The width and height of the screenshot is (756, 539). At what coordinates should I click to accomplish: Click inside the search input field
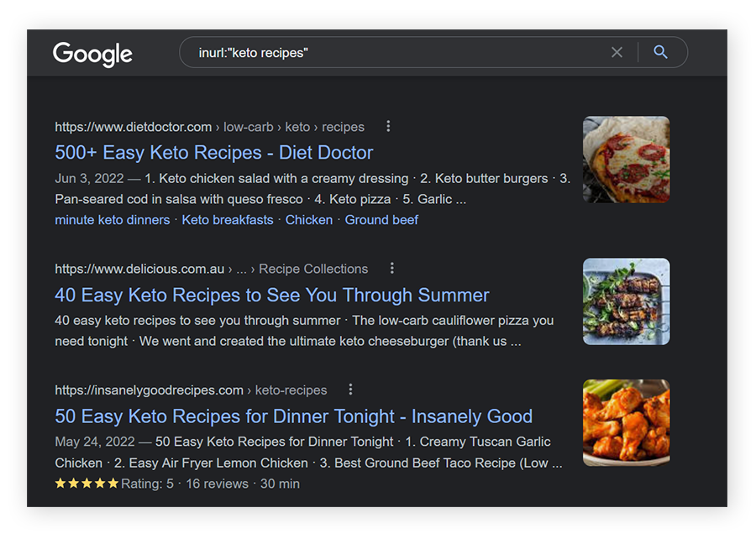point(378,52)
